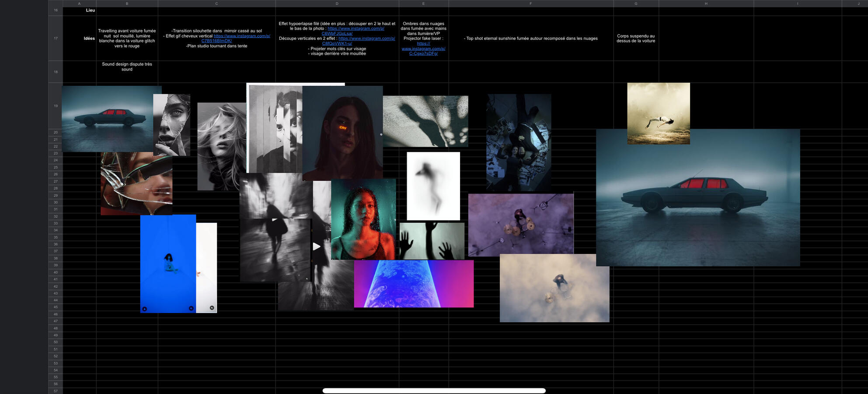Select row 19 header
868x394 pixels.
(x=56, y=106)
